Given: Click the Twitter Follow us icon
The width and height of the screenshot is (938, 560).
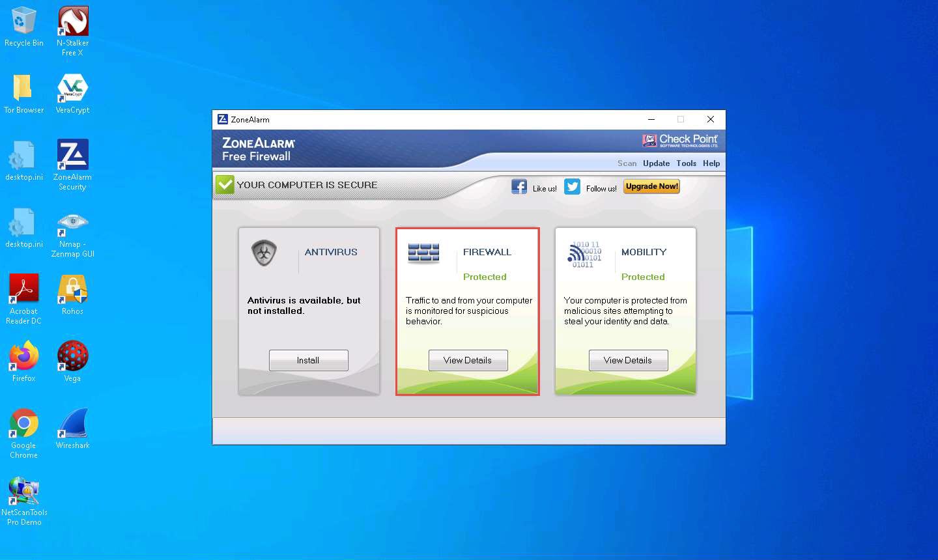Looking at the screenshot, I should [572, 187].
